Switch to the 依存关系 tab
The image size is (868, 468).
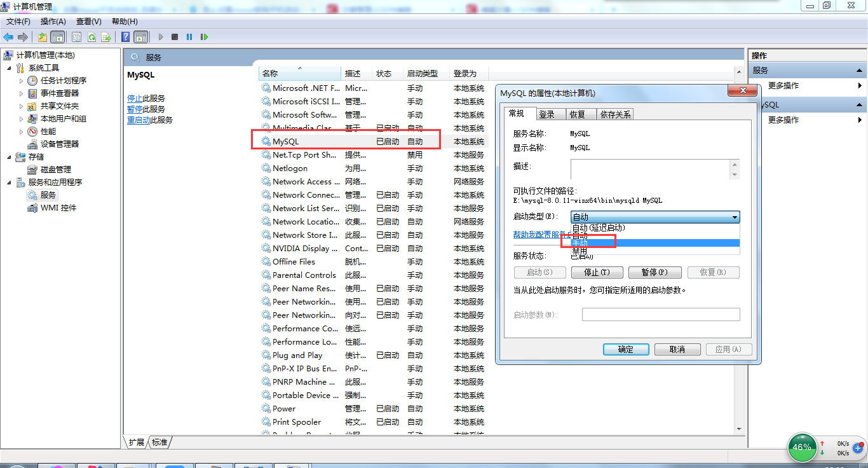pos(615,114)
